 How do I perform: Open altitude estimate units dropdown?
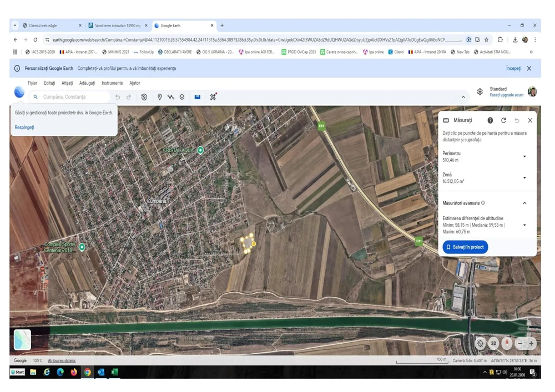click(x=524, y=225)
